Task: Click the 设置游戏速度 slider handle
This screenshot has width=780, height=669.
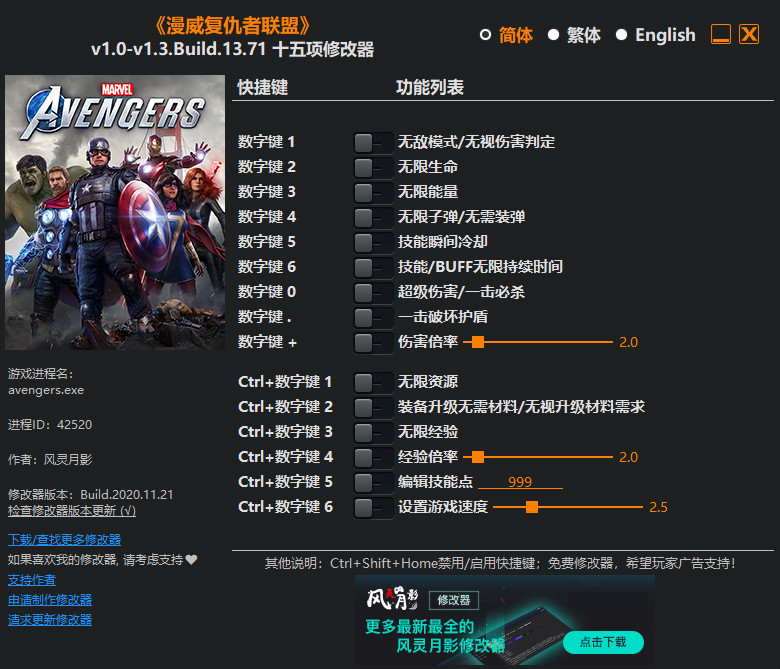Action: (x=532, y=507)
